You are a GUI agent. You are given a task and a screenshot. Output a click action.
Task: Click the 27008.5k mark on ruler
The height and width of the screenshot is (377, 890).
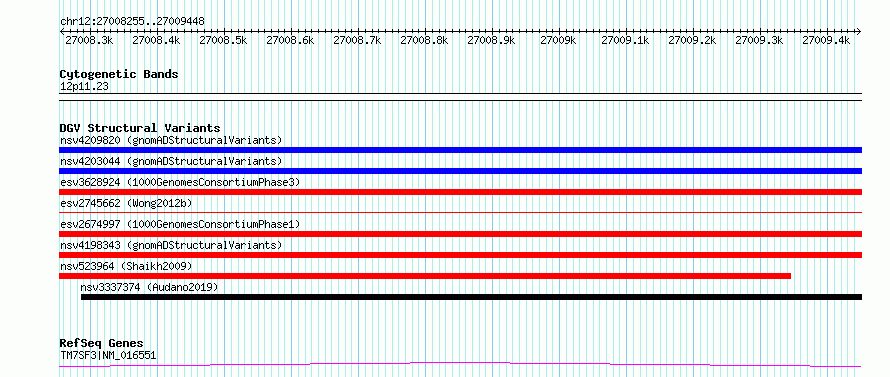(x=223, y=40)
